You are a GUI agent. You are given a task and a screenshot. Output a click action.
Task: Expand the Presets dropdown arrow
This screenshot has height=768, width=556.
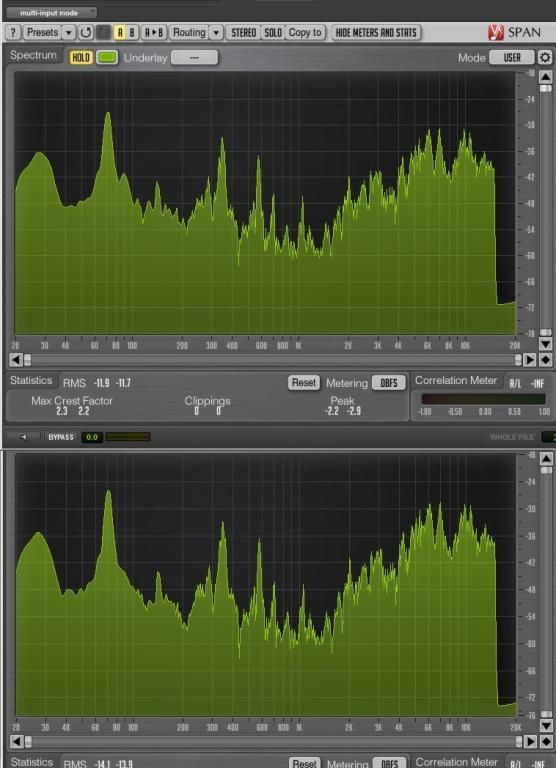(x=69, y=33)
